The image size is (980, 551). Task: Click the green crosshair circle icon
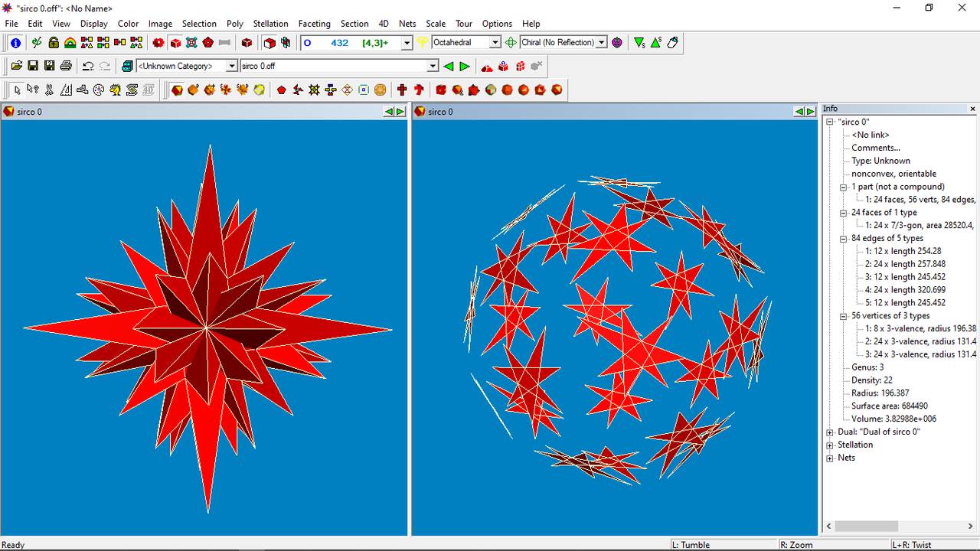511,43
